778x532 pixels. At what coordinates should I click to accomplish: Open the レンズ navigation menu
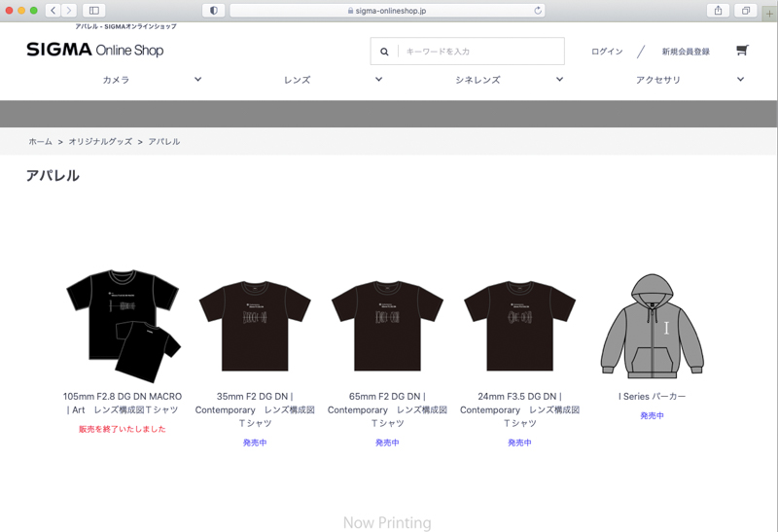coord(298,80)
